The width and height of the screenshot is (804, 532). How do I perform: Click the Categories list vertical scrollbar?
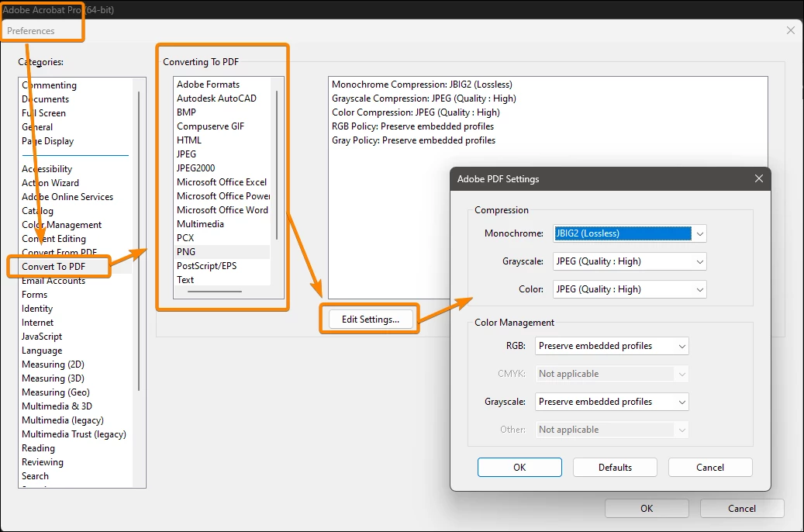point(139,241)
